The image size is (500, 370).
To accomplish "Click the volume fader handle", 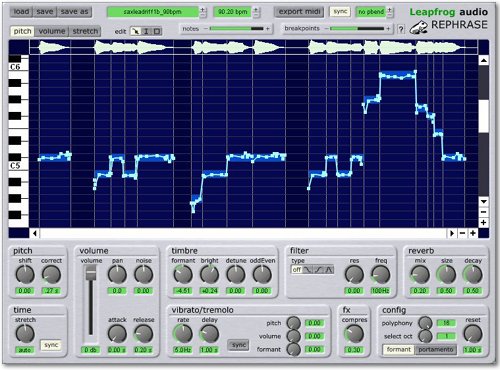I will [91, 273].
